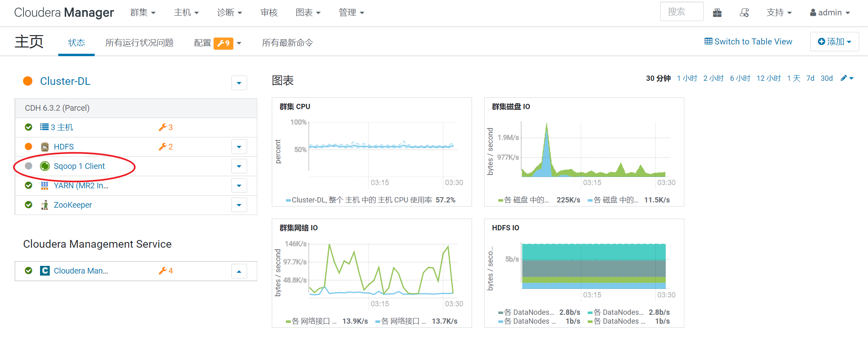Select the 7d time range

pyautogui.click(x=810, y=78)
